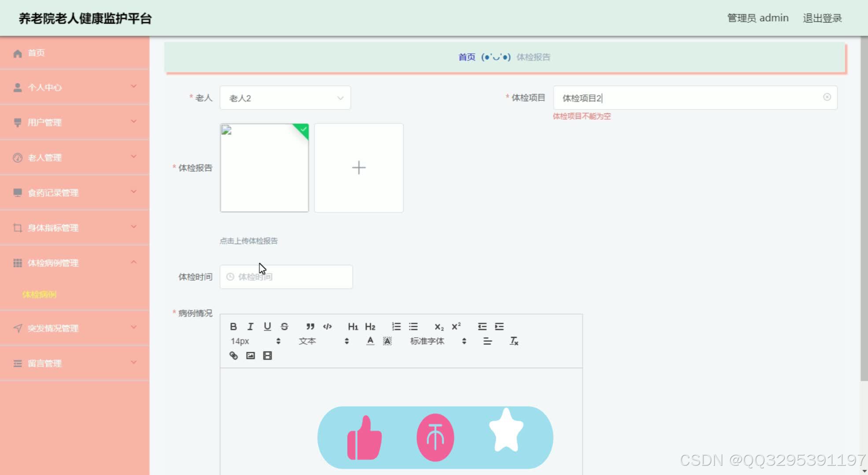Select the uploaded report thumbnail

click(264, 168)
